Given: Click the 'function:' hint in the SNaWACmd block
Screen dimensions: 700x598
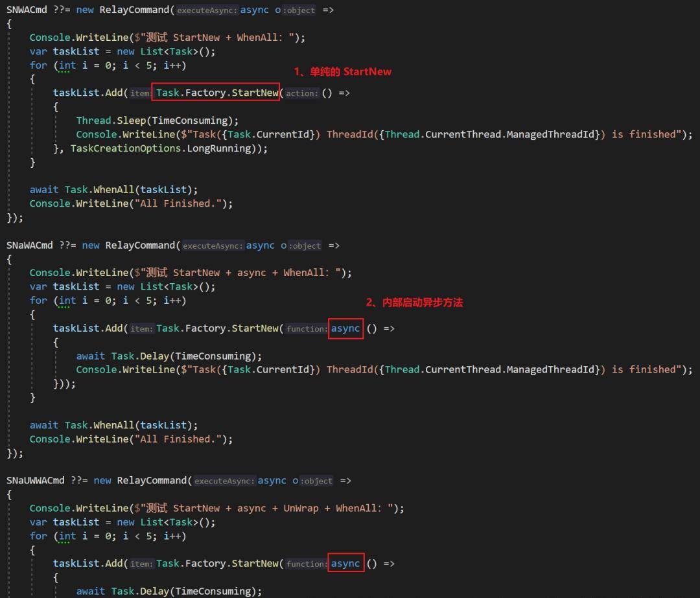Looking at the screenshot, I should coord(307,329).
